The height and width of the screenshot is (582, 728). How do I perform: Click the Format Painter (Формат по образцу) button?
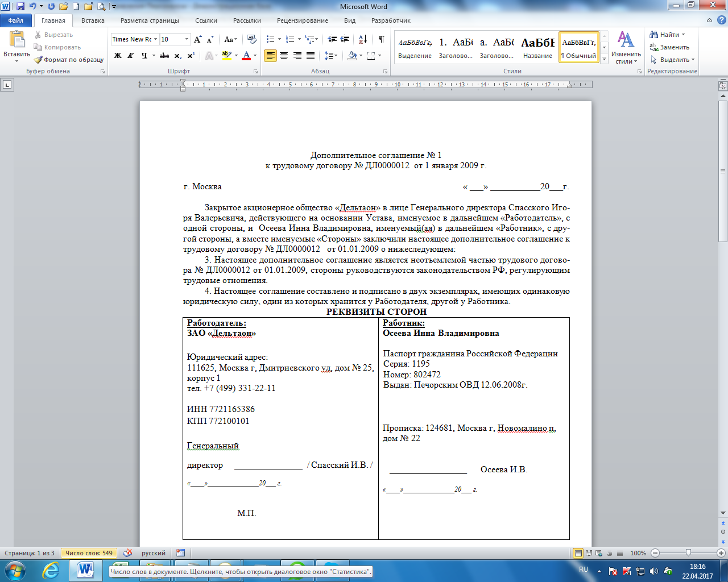click(x=69, y=60)
